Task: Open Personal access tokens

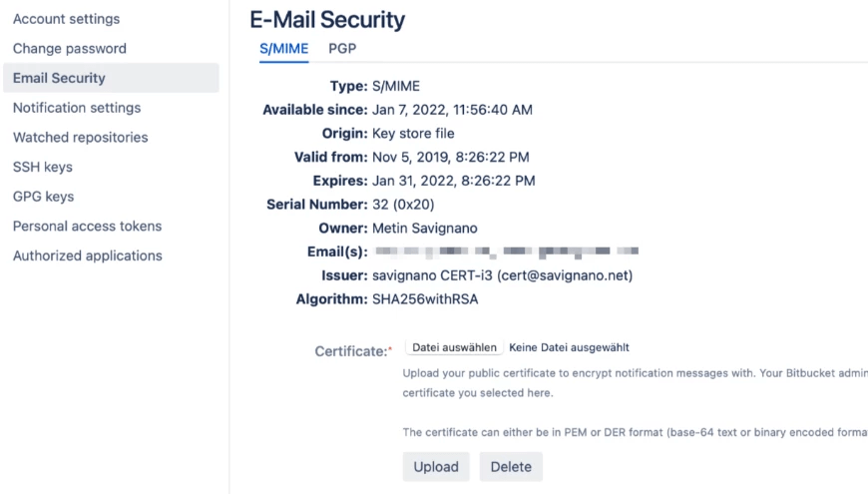Action: [x=87, y=226]
